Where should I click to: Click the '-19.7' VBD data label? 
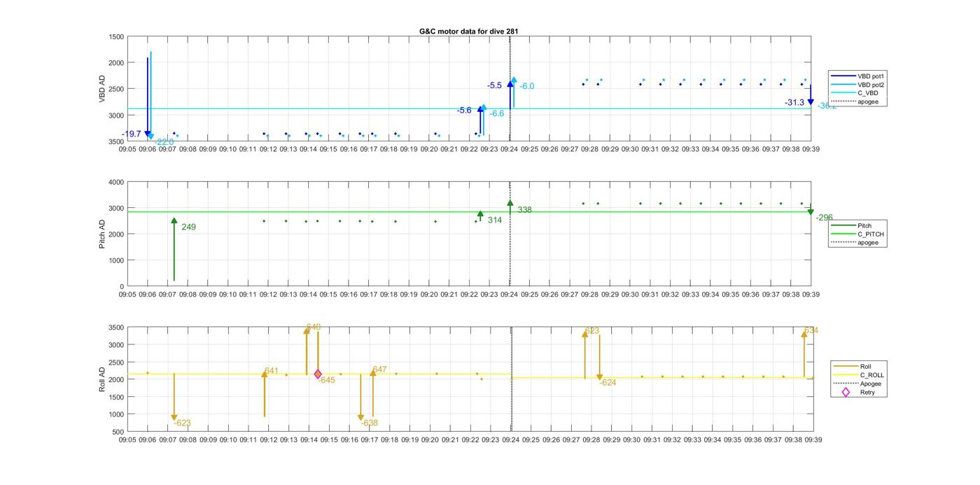[132, 134]
